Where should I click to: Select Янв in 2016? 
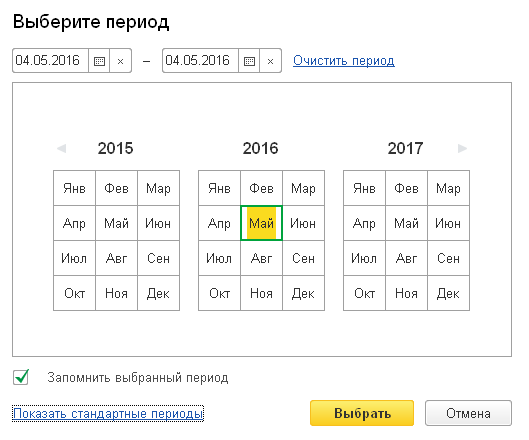pyautogui.click(x=220, y=188)
